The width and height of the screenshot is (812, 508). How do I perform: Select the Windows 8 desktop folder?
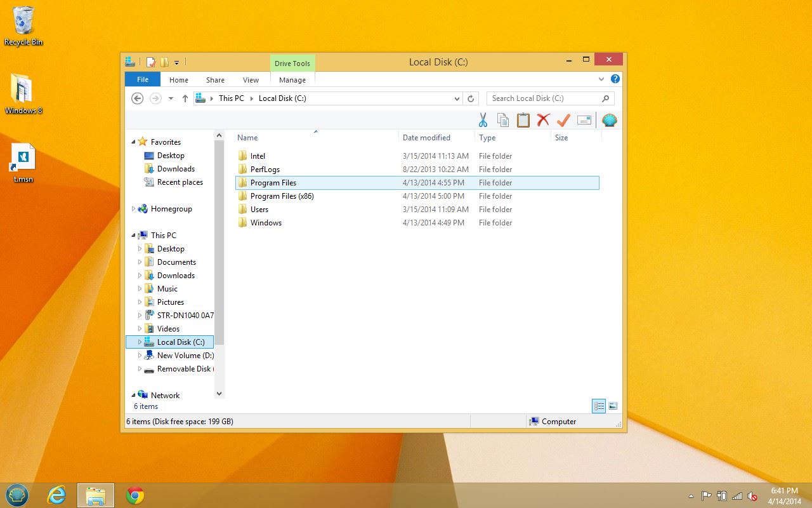23,94
